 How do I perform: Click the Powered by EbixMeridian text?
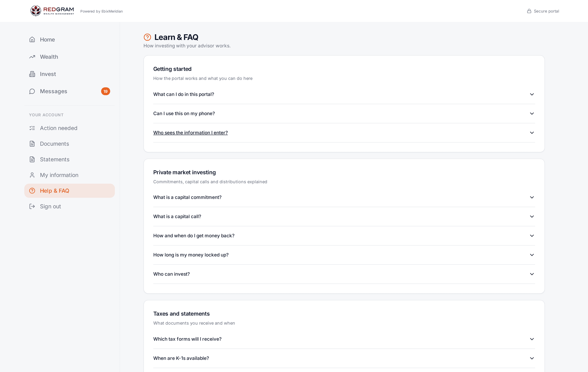point(102,11)
